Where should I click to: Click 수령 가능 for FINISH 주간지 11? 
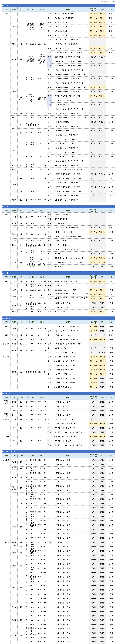pyautogui.click(x=102, y=48)
